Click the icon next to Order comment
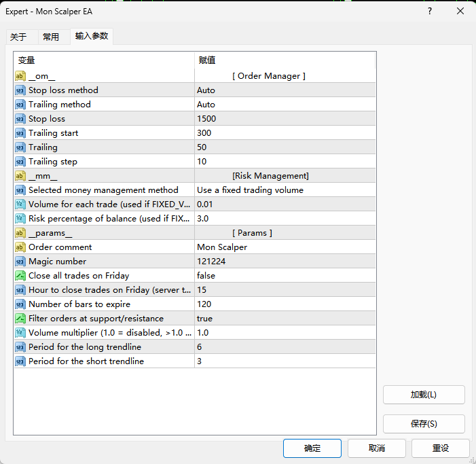 coord(20,247)
